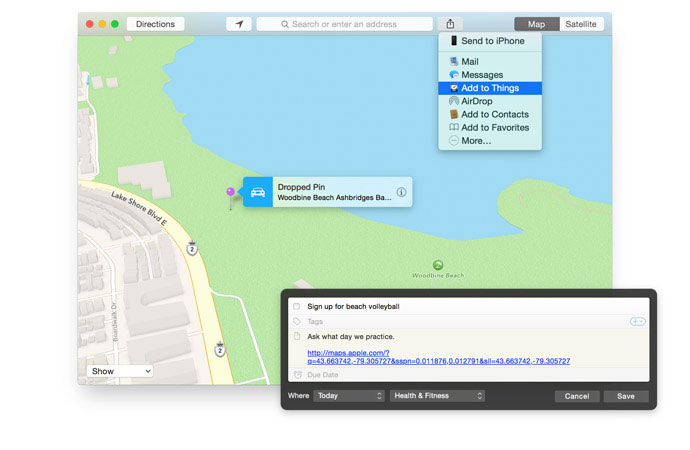This screenshot has width=690, height=450.
Task: Choose Add to Contacts from share menu
Action: point(490,114)
